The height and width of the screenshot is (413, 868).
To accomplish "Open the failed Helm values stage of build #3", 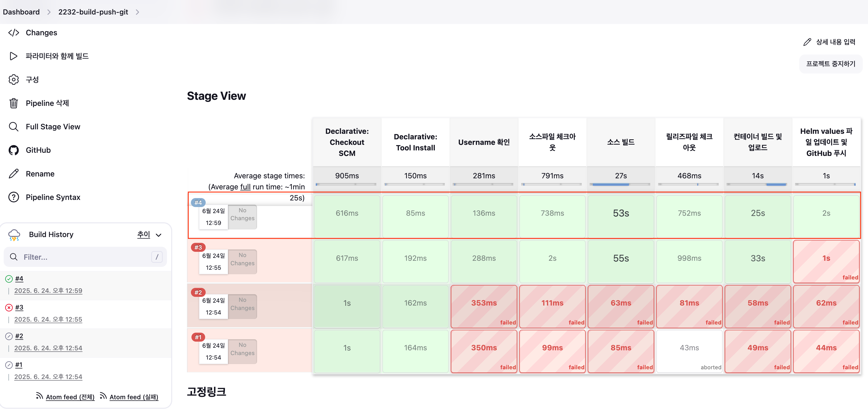I will 826,261.
